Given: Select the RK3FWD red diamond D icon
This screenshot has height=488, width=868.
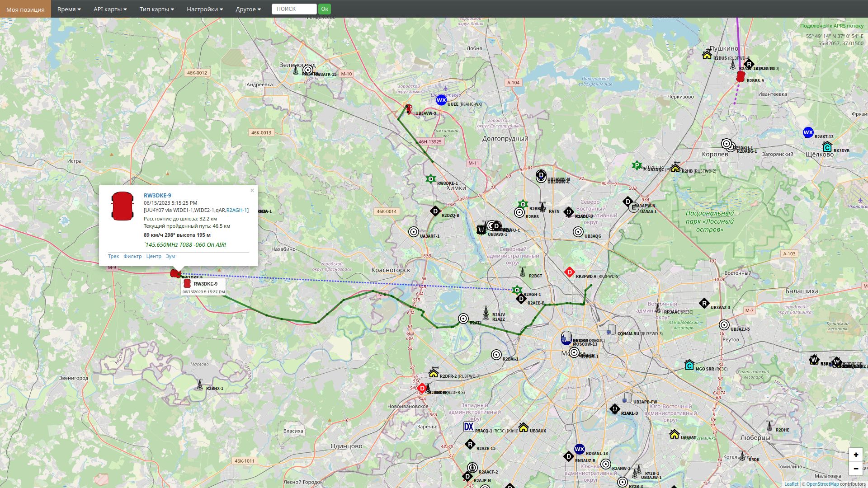Looking at the screenshot, I should (570, 272).
